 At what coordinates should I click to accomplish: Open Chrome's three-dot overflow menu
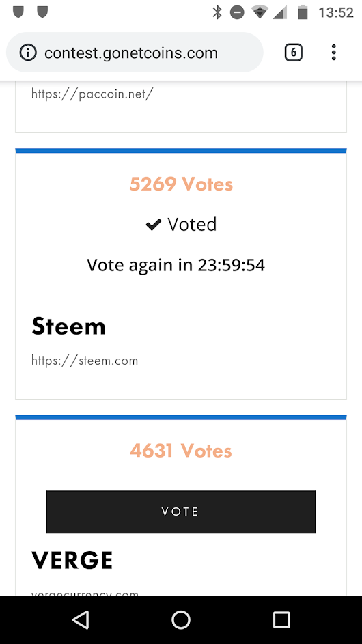[333, 53]
